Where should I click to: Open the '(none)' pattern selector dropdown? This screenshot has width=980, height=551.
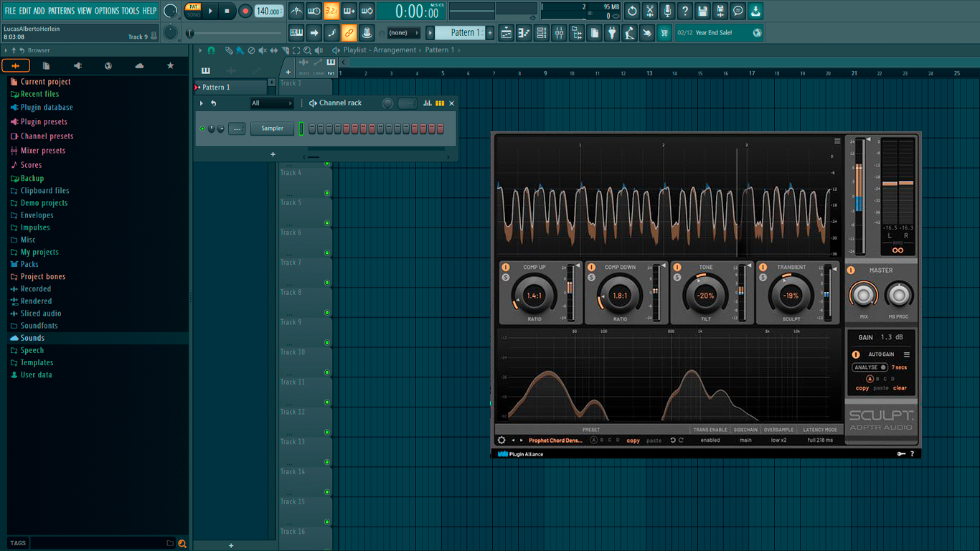(x=404, y=33)
